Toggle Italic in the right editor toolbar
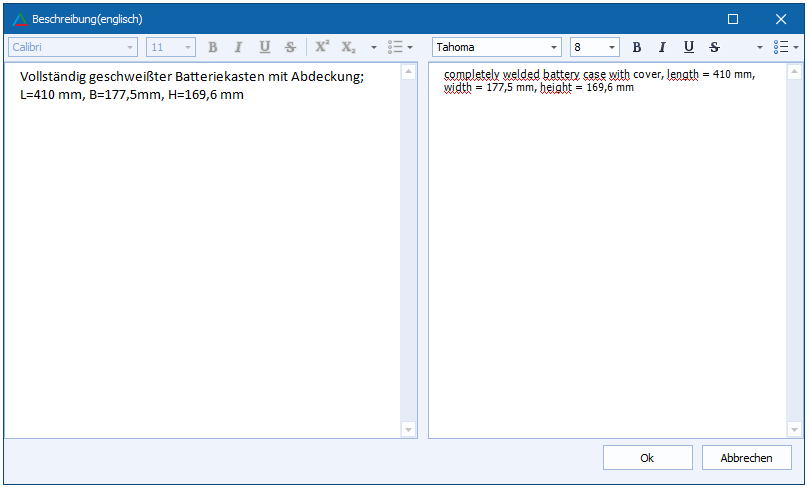 coord(662,47)
